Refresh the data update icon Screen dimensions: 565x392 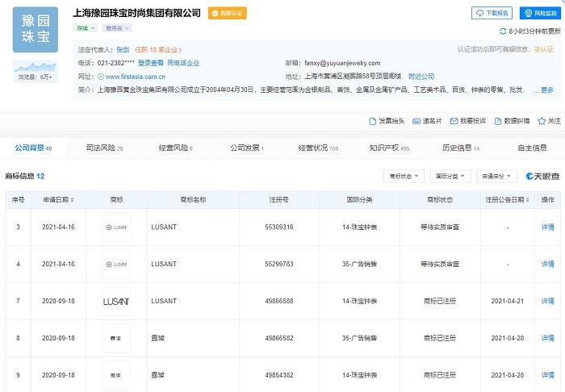click(x=503, y=31)
